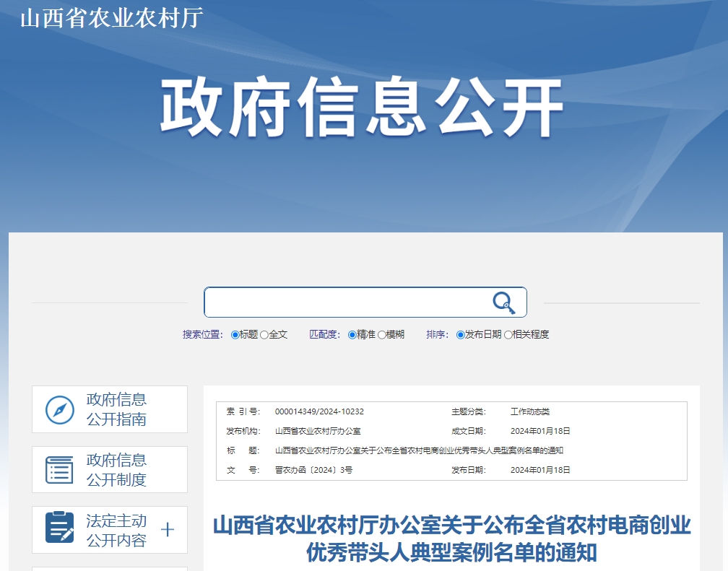Screen dimensions: 728x571
Task: Click inside the search text field
Action: [x=347, y=302]
